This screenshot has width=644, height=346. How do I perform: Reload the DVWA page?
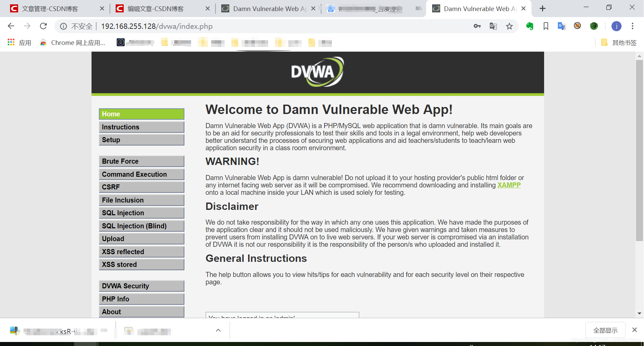click(x=43, y=26)
